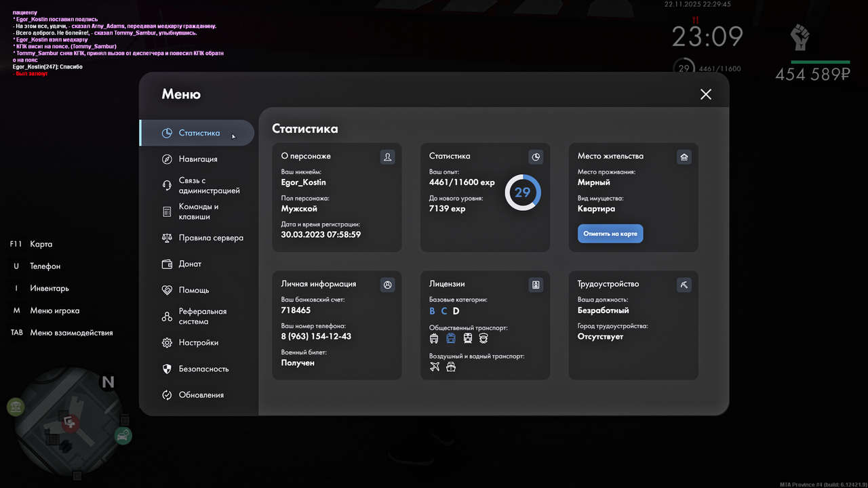Click the residence value Мирный
The width and height of the screenshot is (868, 488).
[x=594, y=182]
